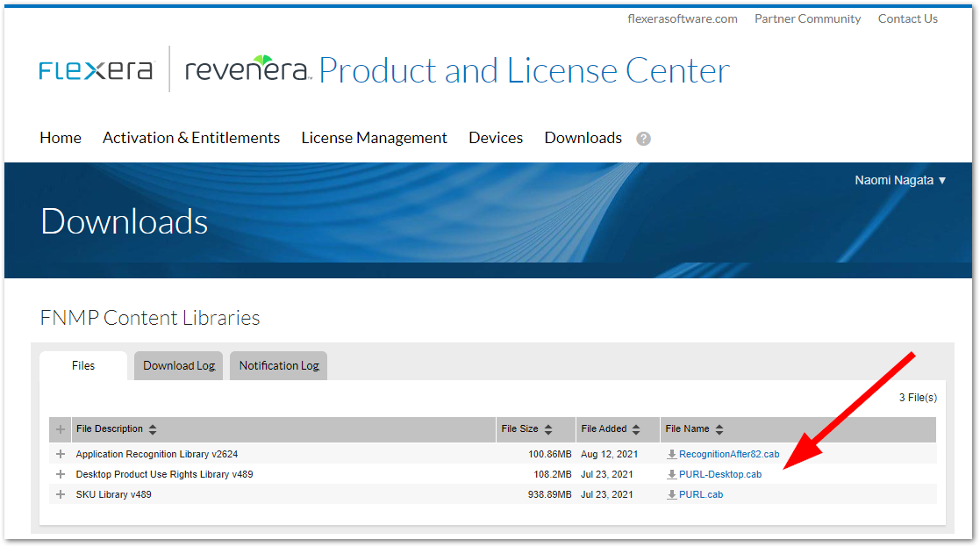The image size is (980, 547).
Task: Sort by File Size arrows
Action: pos(548,429)
